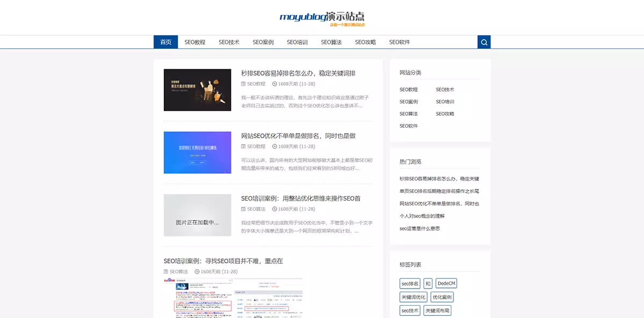
Task: Click SEO算法 category under 寻找SEO项目 article
Action: click(179, 272)
